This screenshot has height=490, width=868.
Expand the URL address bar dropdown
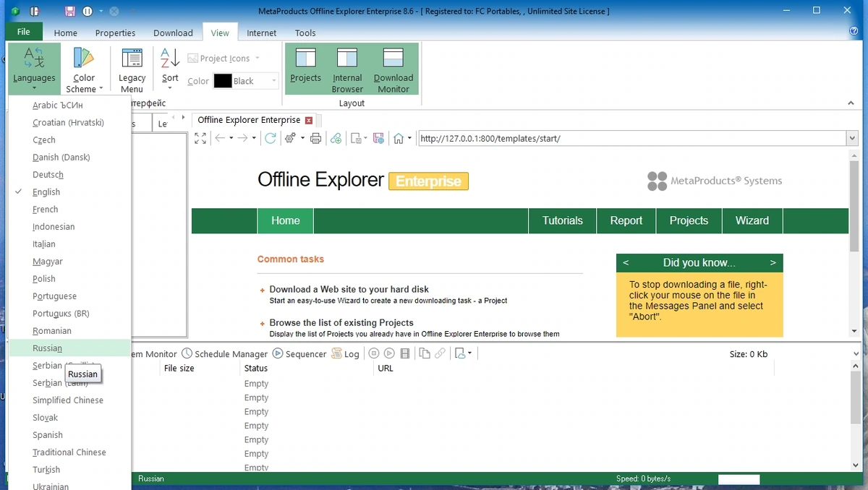point(852,139)
